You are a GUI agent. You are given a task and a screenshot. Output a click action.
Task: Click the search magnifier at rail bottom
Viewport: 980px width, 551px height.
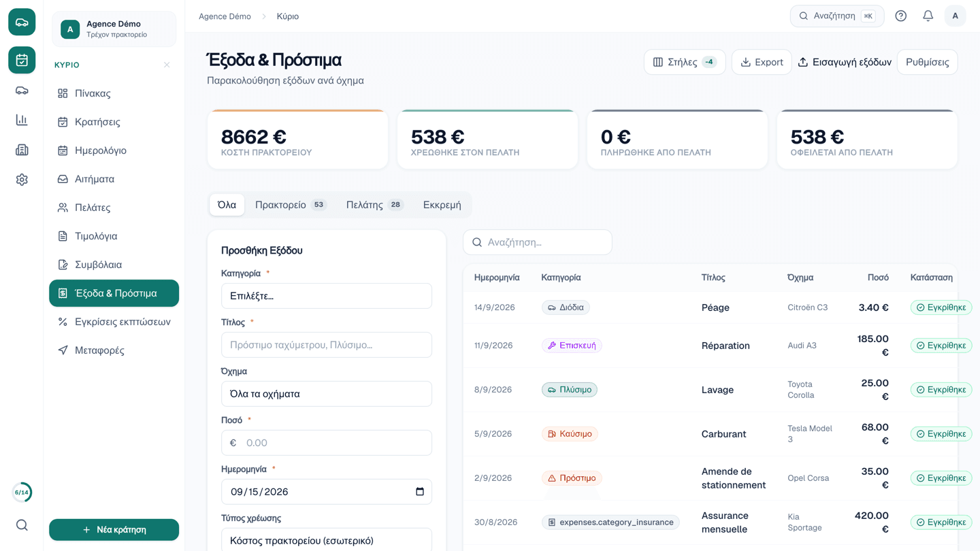click(x=22, y=525)
